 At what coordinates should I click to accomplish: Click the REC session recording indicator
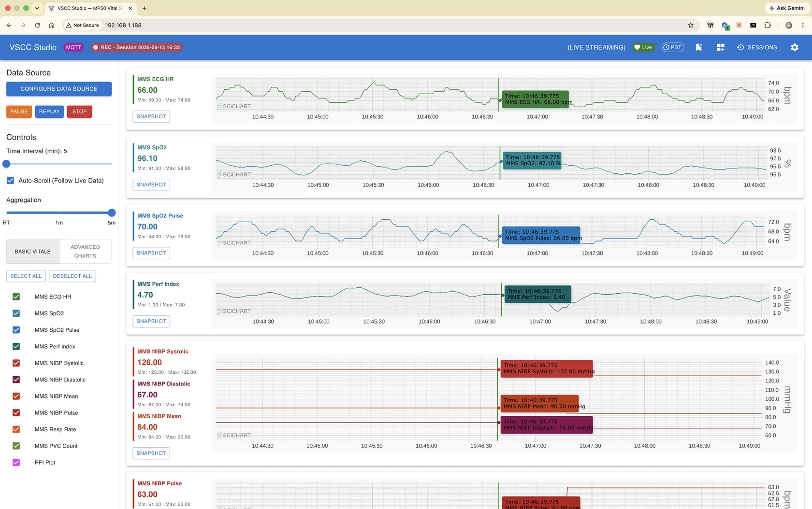(x=136, y=47)
